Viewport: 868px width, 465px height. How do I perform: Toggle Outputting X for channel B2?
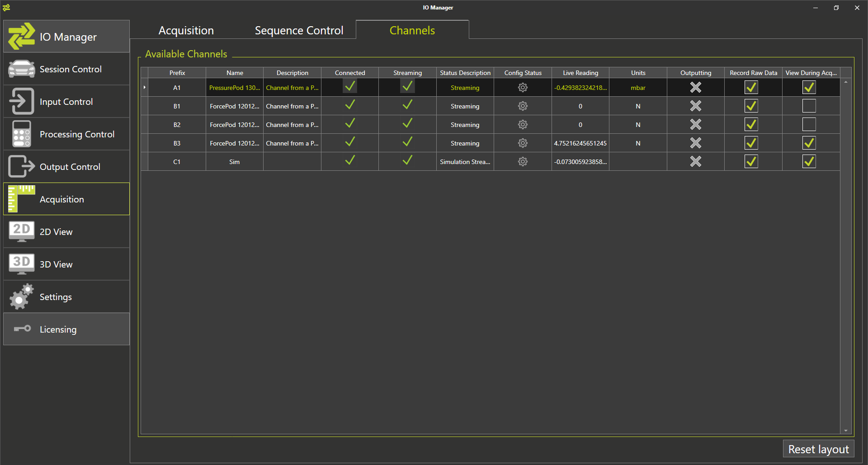(695, 125)
